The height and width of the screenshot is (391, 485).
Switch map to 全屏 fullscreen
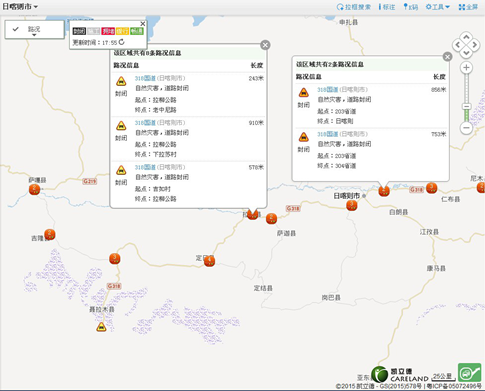[468, 7]
